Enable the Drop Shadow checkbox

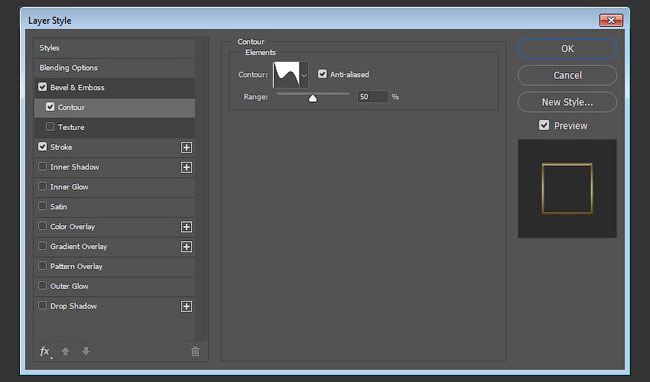pyautogui.click(x=42, y=306)
